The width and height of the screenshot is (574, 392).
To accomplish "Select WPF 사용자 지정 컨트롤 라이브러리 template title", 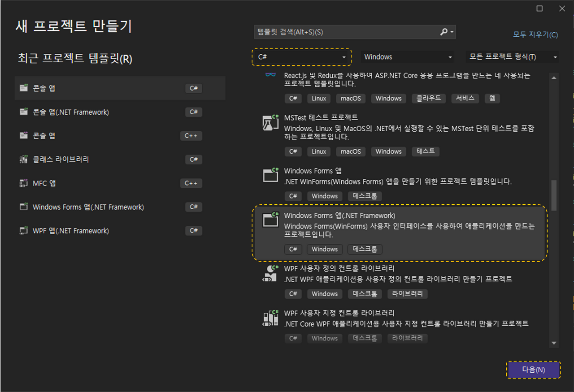I will click(339, 313).
